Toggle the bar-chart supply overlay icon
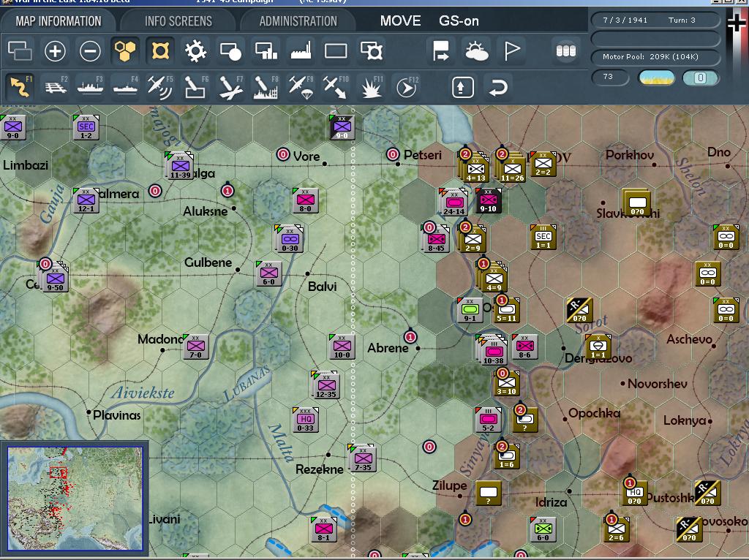The width and height of the screenshot is (749, 560). click(x=266, y=50)
